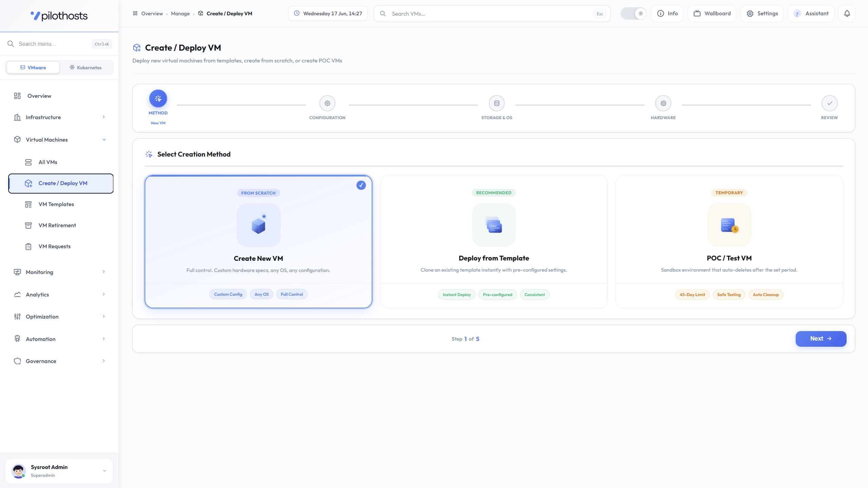Click the Governance shield icon
This screenshot has height=488, width=868.
[17, 361]
